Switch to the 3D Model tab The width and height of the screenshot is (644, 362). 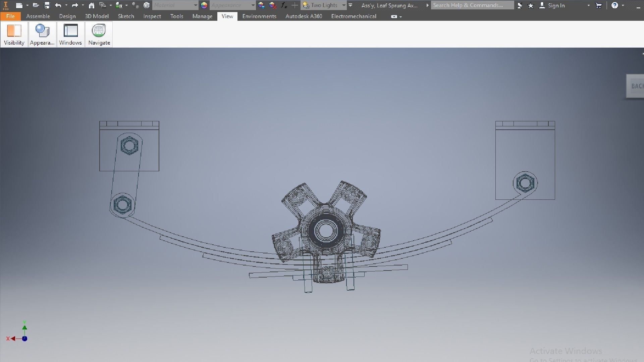point(97,16)
